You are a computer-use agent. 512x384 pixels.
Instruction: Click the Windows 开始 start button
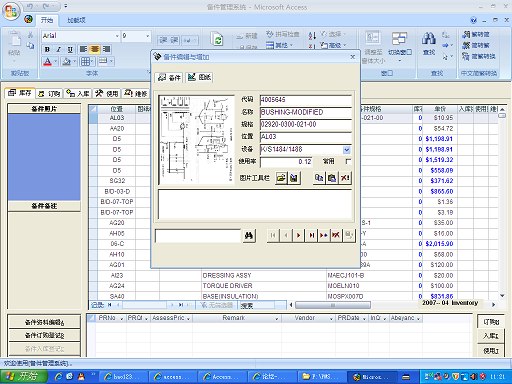pos(24,377)
